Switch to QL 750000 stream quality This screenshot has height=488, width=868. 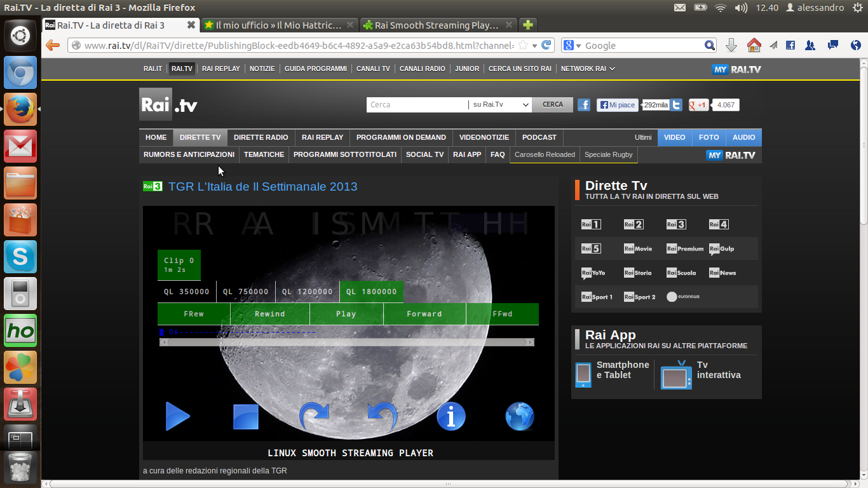tap(246, 292)
